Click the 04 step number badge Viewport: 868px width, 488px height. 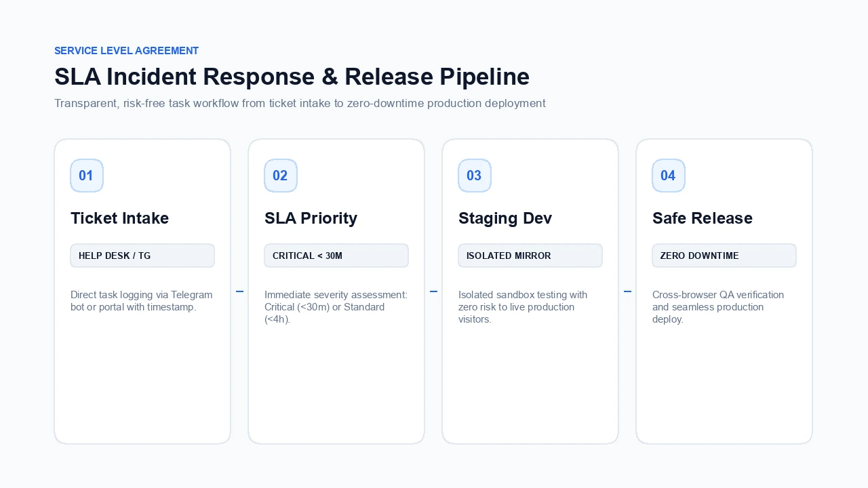(x=669, y=176)
